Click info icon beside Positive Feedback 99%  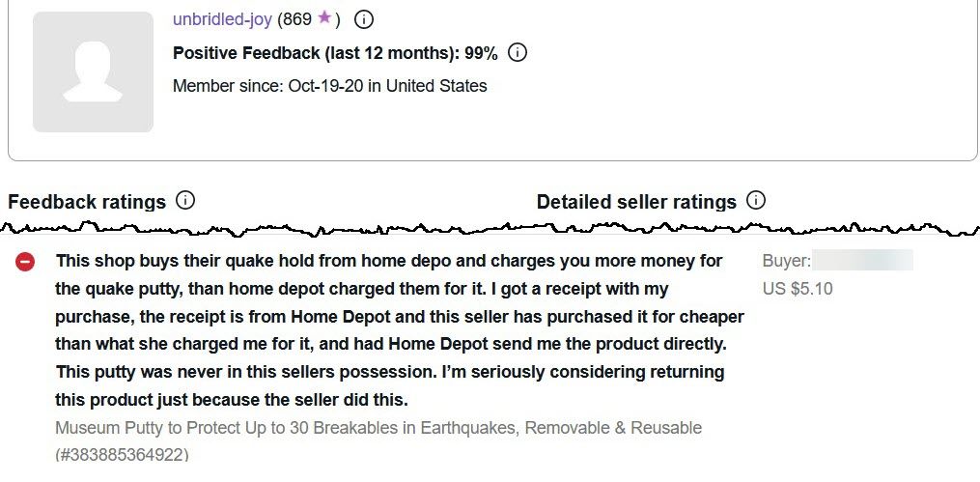click(x=517, y=52)
